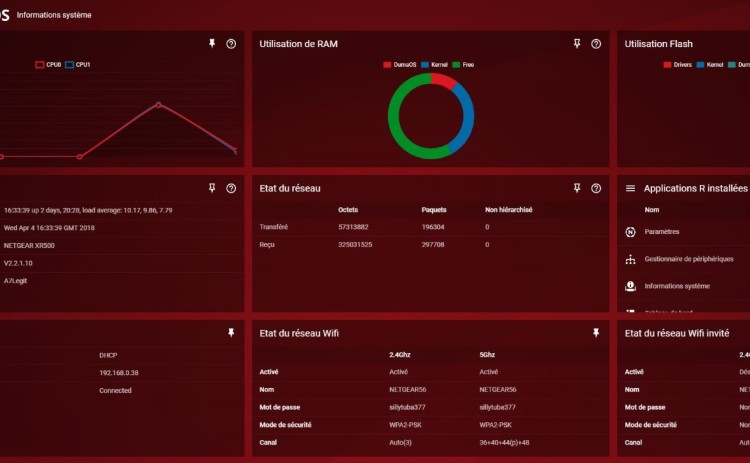Select the 5Ghz column header in Wifi panel
Viewport: 750px width, 463px height.
pyautogui.click(x=487, y=354)
